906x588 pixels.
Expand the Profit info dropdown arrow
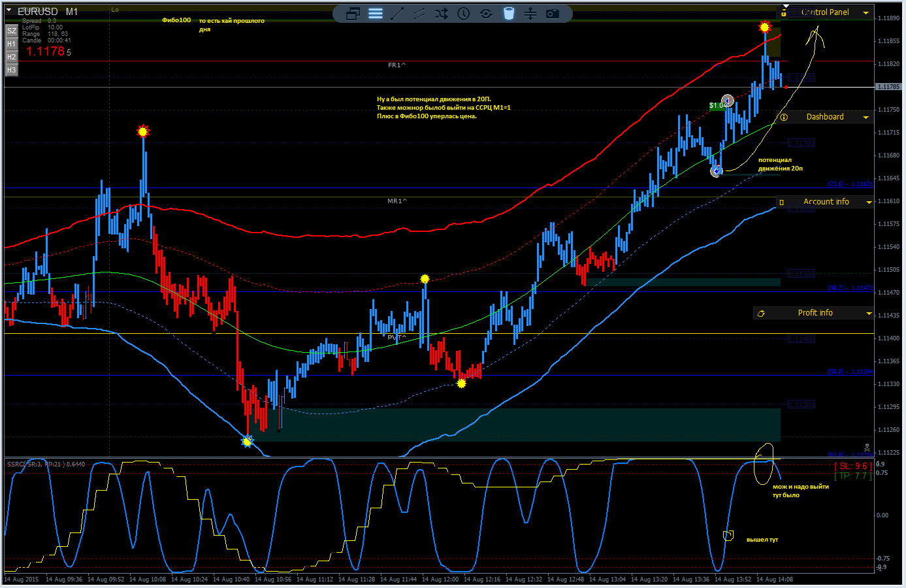(869, 314)
